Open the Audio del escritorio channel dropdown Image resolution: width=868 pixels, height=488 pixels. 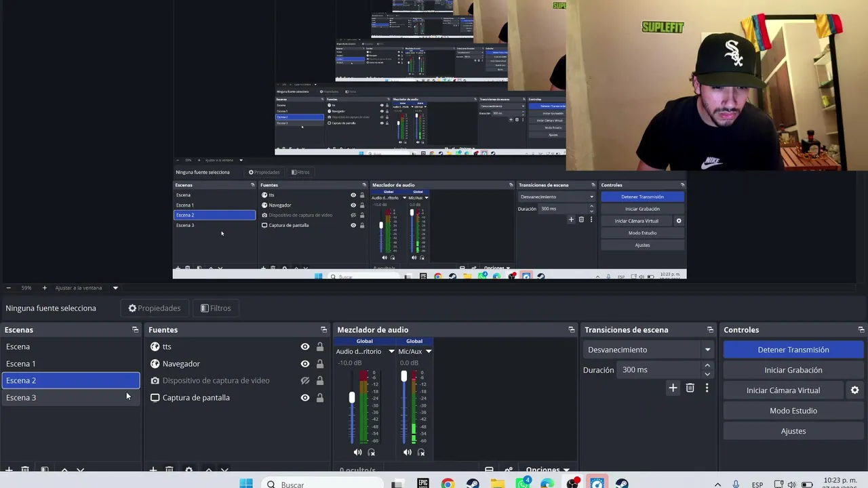(x=391, y=351)
